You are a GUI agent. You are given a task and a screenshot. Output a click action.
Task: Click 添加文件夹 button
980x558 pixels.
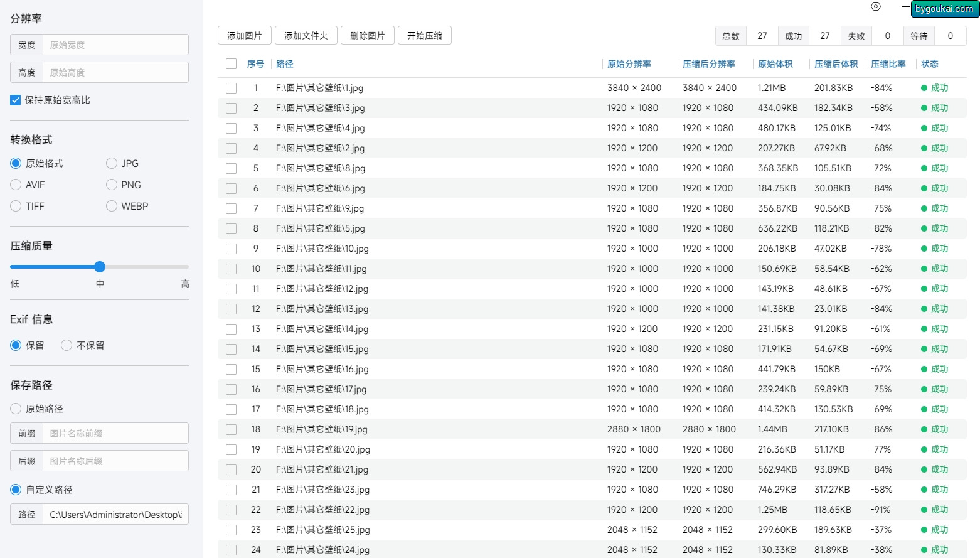(x=306, y=35)
